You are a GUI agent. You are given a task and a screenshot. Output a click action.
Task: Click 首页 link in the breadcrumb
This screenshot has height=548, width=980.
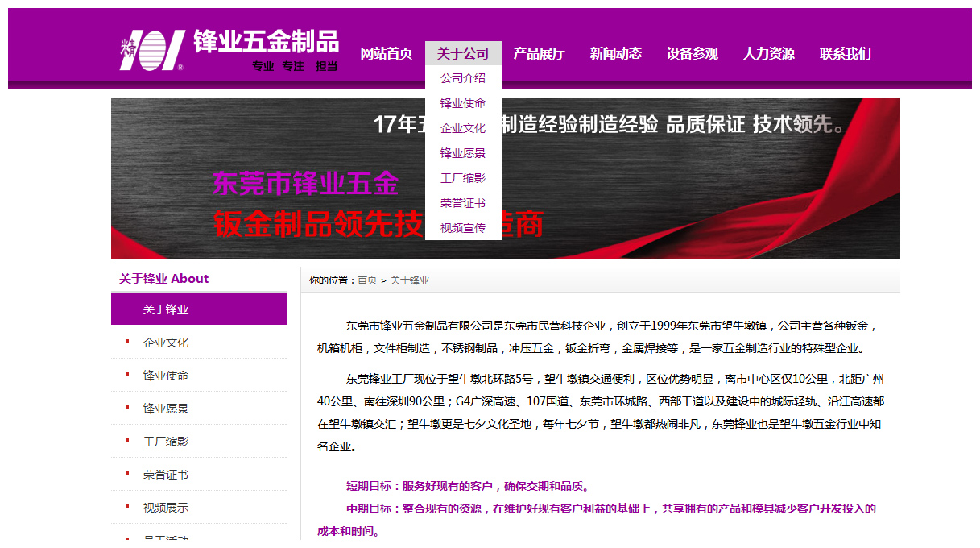[367, 280]
